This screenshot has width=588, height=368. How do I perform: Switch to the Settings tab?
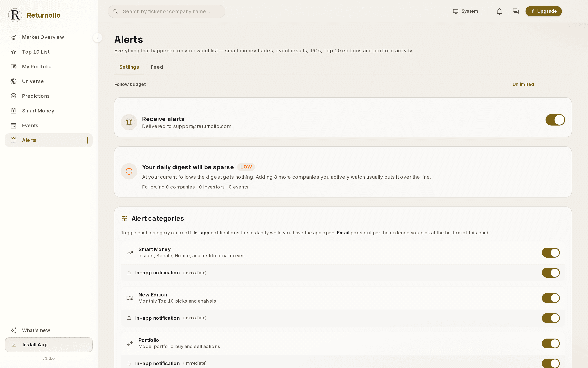coord(129,67)
